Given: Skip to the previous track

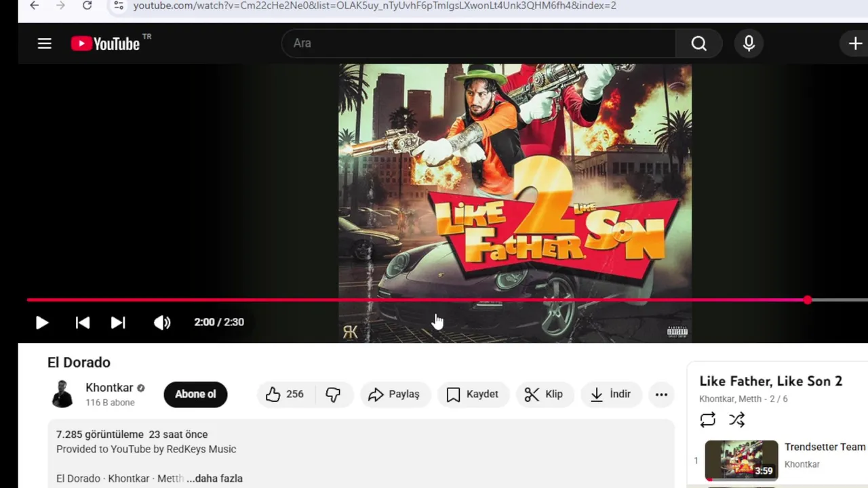Looking at the screenshot, I should 83,323.
